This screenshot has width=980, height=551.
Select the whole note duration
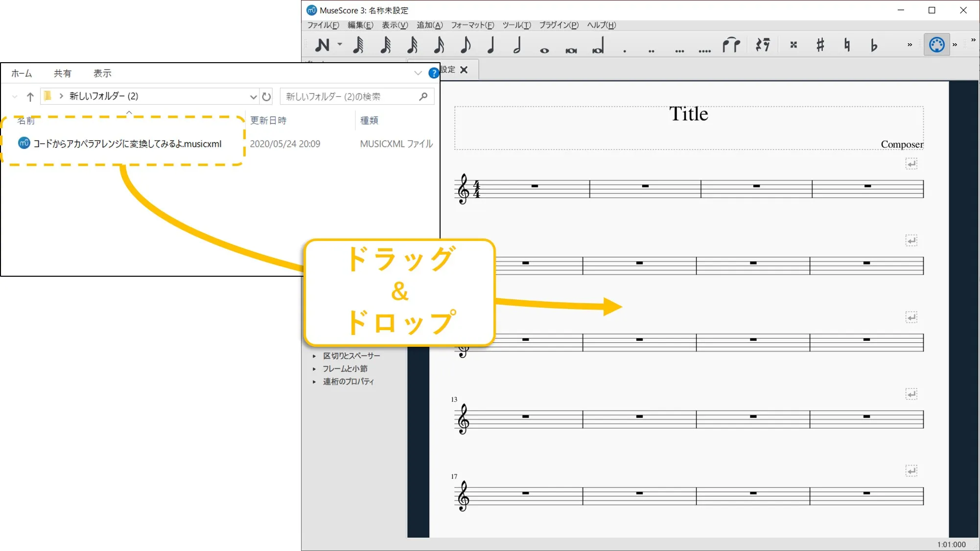pyautogui.click(x=544, y=49)
